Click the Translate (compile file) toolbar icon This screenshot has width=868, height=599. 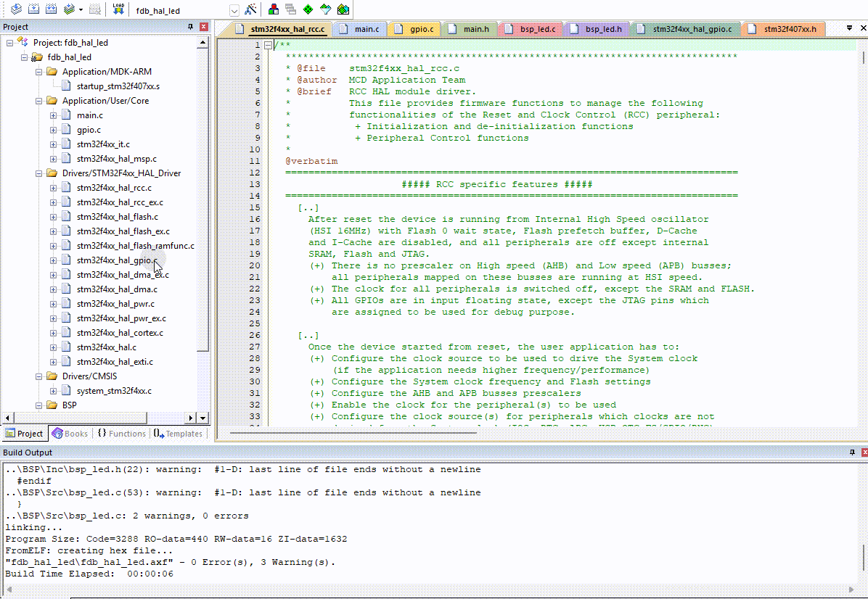[16, 9]
